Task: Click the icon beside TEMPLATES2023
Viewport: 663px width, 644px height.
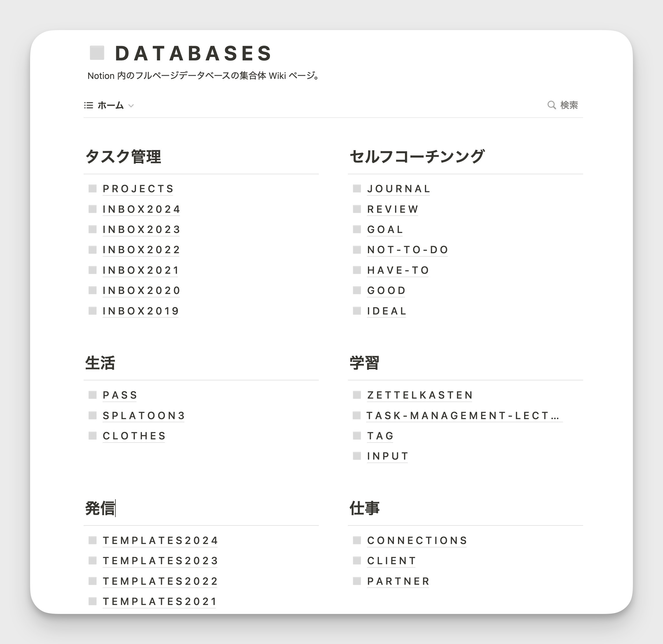Action: point(93,560)
